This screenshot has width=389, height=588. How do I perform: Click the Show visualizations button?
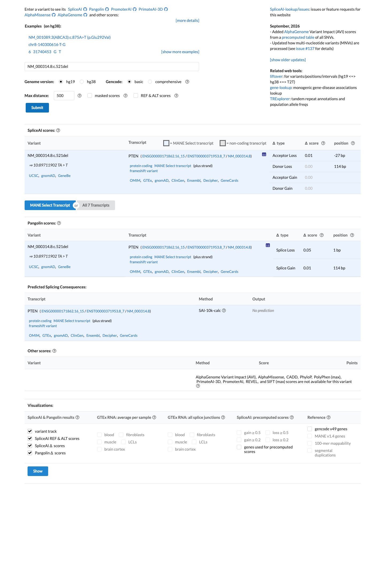click(x=38, y=471)
